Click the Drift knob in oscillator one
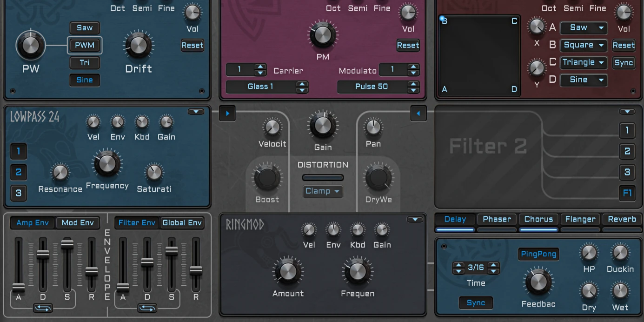The image size is (644, 322). coord(138,45)
